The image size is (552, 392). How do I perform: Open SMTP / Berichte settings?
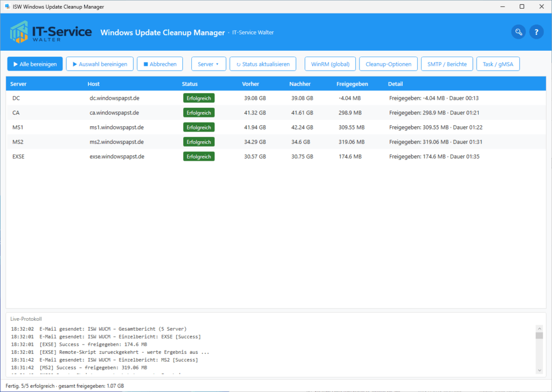click(x=447, y=64)
